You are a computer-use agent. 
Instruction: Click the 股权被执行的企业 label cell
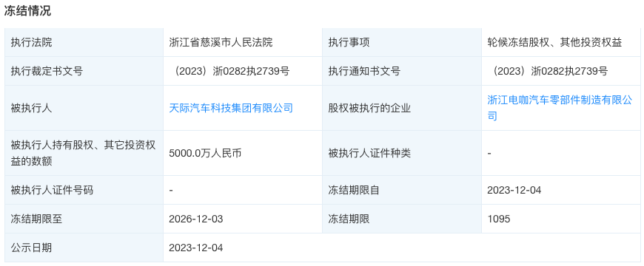click(x=402, y=108)
